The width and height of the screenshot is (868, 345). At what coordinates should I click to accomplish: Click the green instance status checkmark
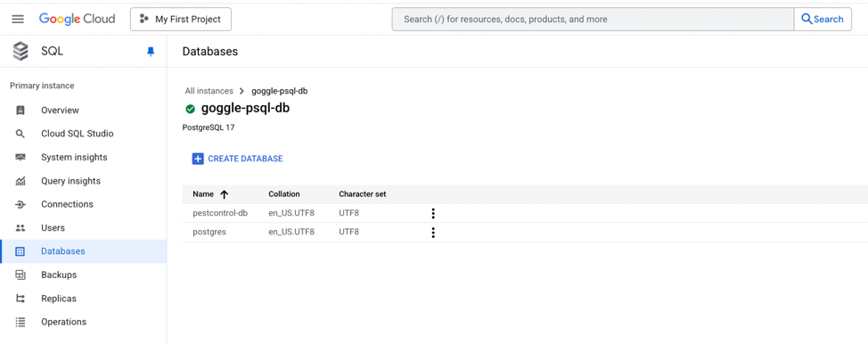coord(190,109)
